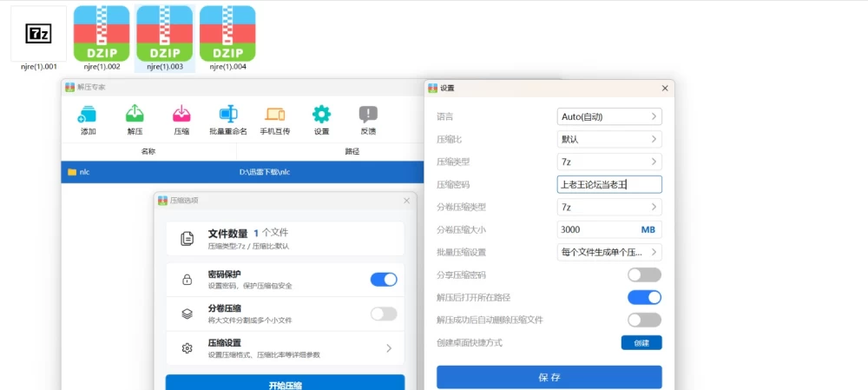Click the 文件数量 1 个文件 text
This screenshot has width=868, height=390.
click(248, 234)
